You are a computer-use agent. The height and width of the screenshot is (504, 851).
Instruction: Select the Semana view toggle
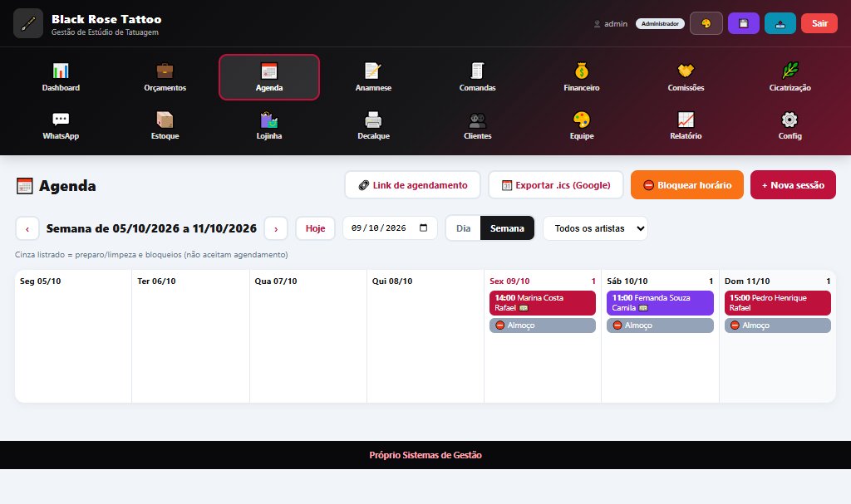click(508, 228)
